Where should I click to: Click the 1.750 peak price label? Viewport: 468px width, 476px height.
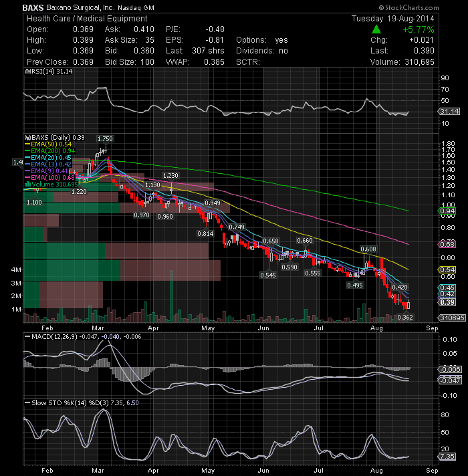pos(105,139)
